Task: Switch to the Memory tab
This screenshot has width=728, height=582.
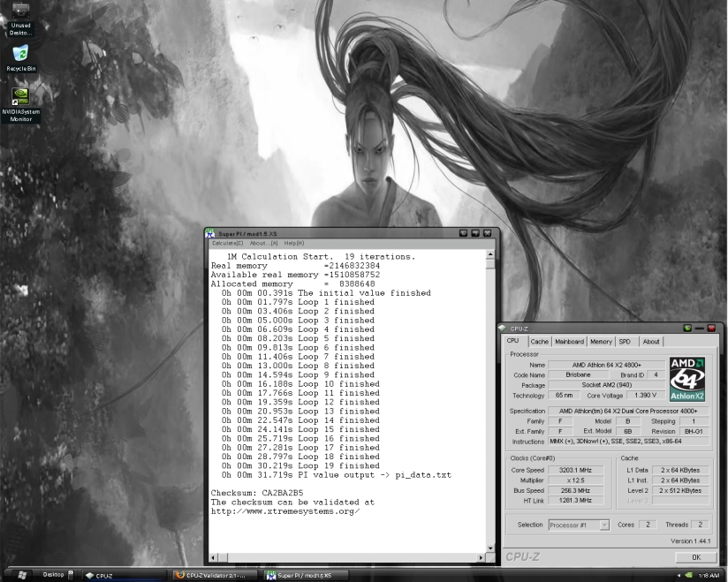Action: pyautogui.click(x=601, y=342)
